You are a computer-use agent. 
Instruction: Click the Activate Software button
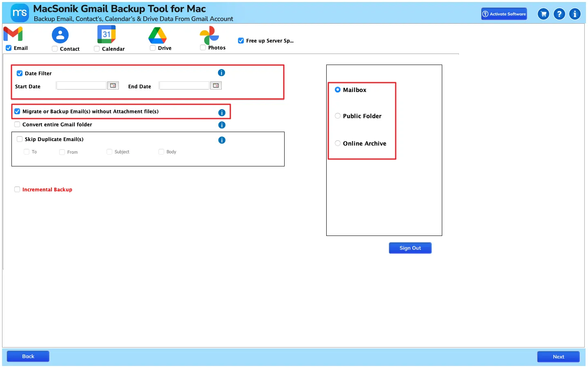[x=504, y=14]
